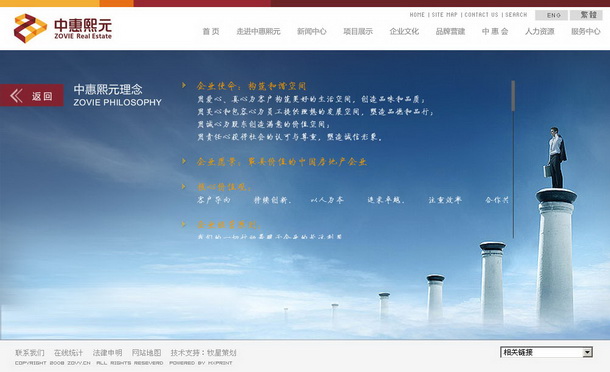This screenshot has width=610, height=372.
Task: Click the POWERED BY footer text
Action: point(201,363)
